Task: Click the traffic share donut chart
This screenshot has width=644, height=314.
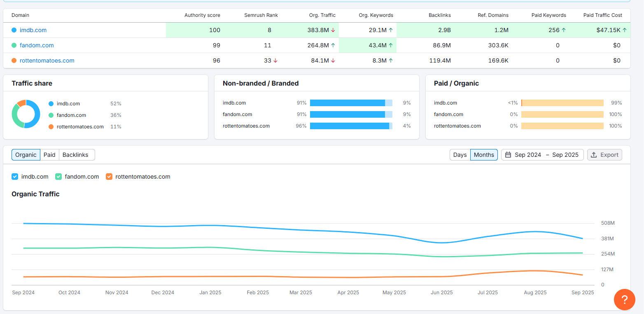Action: (26, 114)
